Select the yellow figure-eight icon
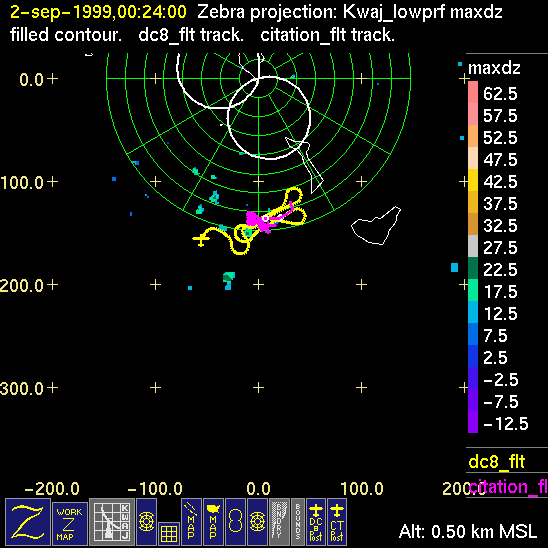 point(235,522)
